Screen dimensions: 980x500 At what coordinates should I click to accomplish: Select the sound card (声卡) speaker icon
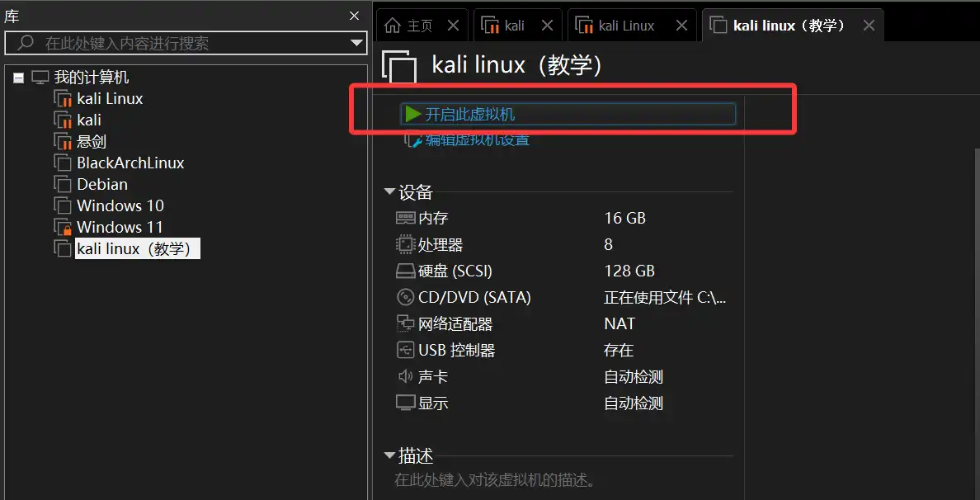pos(406,377)
